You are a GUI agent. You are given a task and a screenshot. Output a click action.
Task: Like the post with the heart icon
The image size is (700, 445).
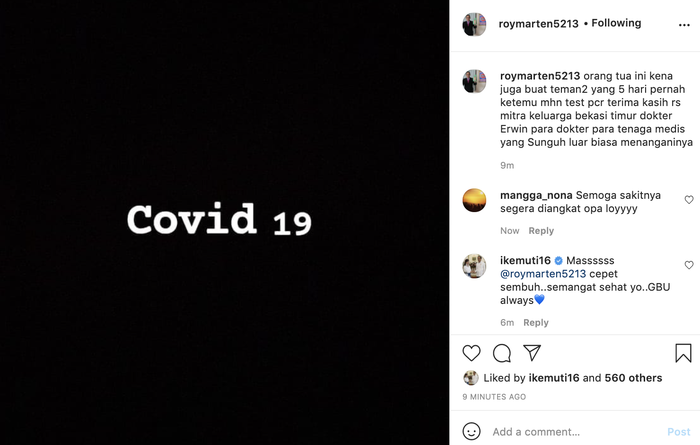(x=471, y=353)
